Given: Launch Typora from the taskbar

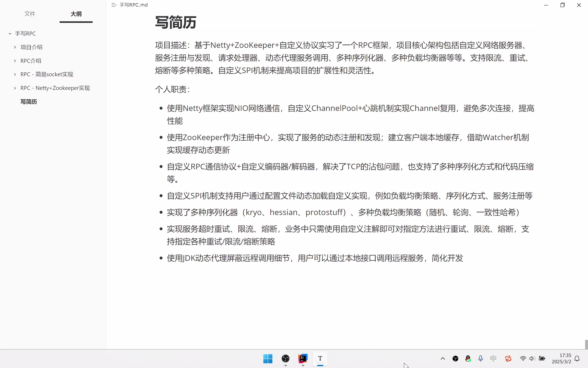Looking at the screenshot, I should coord(320,359).
